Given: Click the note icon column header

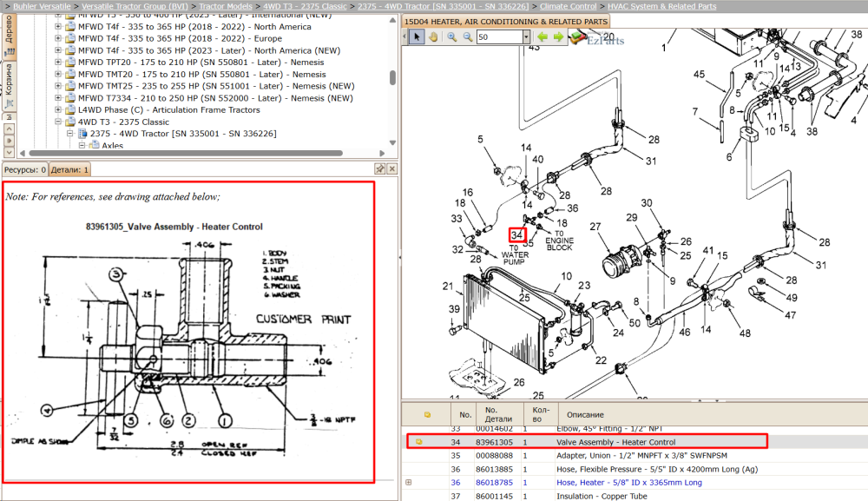Looking at the screenshot, I should point(427,415).
